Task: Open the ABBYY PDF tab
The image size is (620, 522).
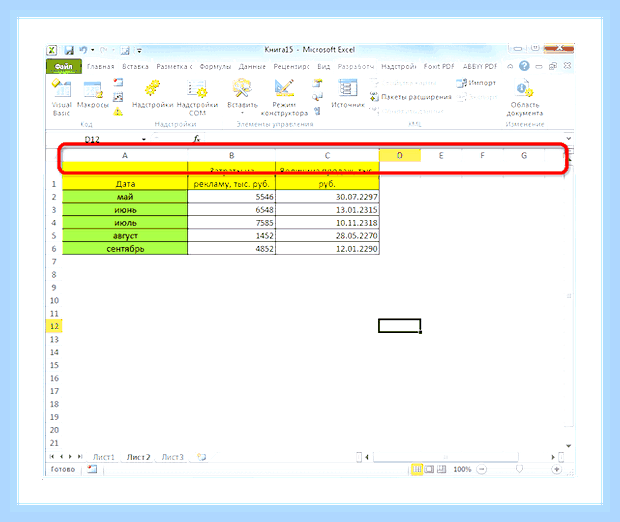Action: pyautogui.click(x=480, y=66)
